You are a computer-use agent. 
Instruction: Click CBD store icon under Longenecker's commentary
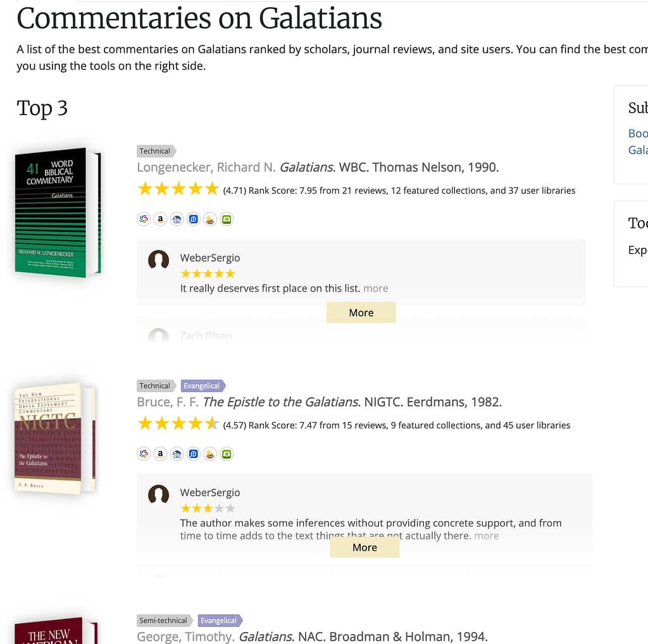[x=177, y=220]
